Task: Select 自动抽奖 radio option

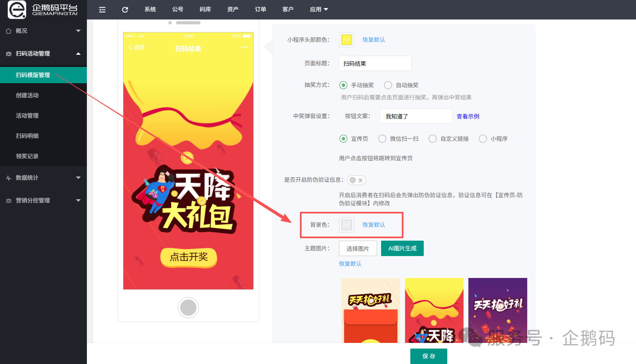Action: click(388, 85)
